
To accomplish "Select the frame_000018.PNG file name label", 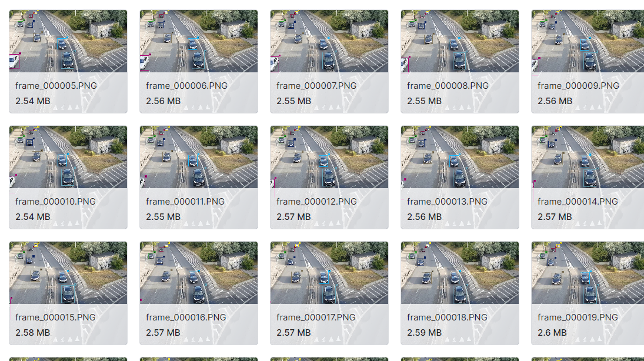I will point(447,317).
